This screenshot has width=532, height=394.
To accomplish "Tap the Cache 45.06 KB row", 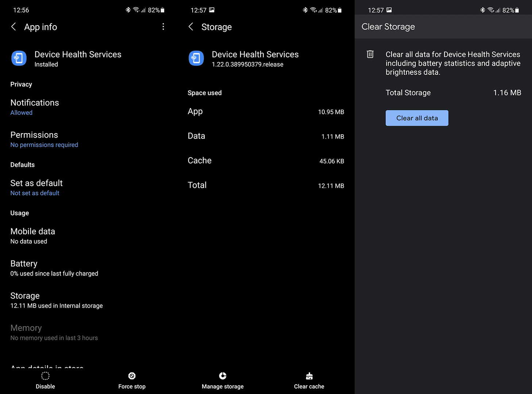I will tap(266, 161).
